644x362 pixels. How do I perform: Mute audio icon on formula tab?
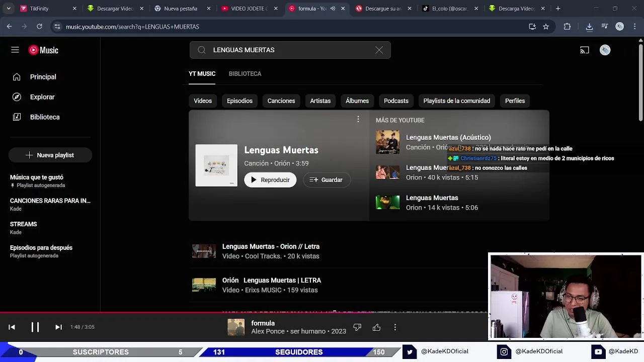[333, 9]
